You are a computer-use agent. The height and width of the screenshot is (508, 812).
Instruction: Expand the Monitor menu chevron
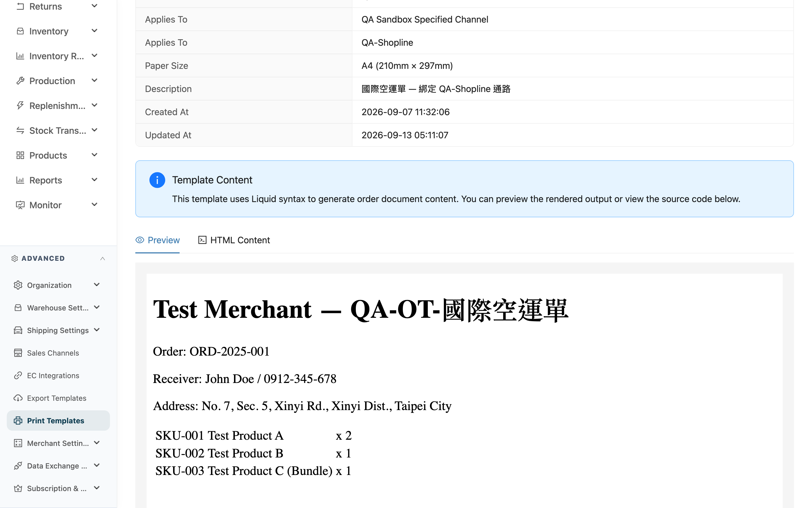[95, 204]
